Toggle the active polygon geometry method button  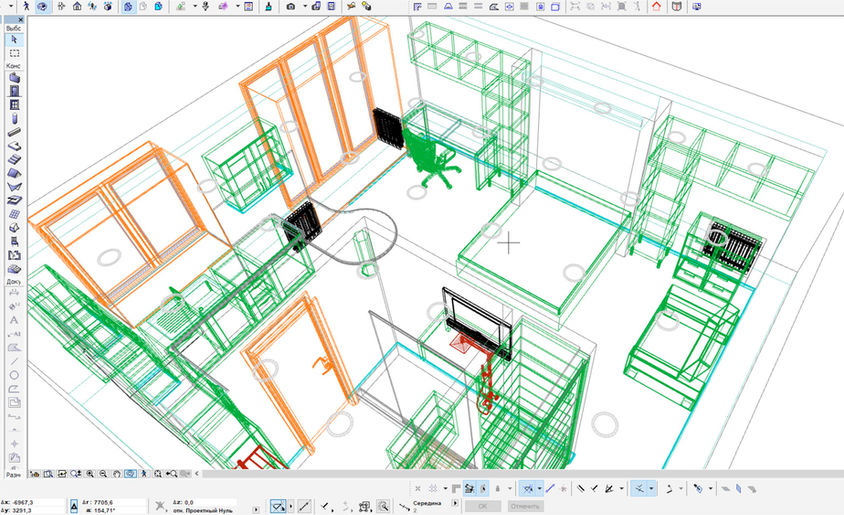coord(277,506)
